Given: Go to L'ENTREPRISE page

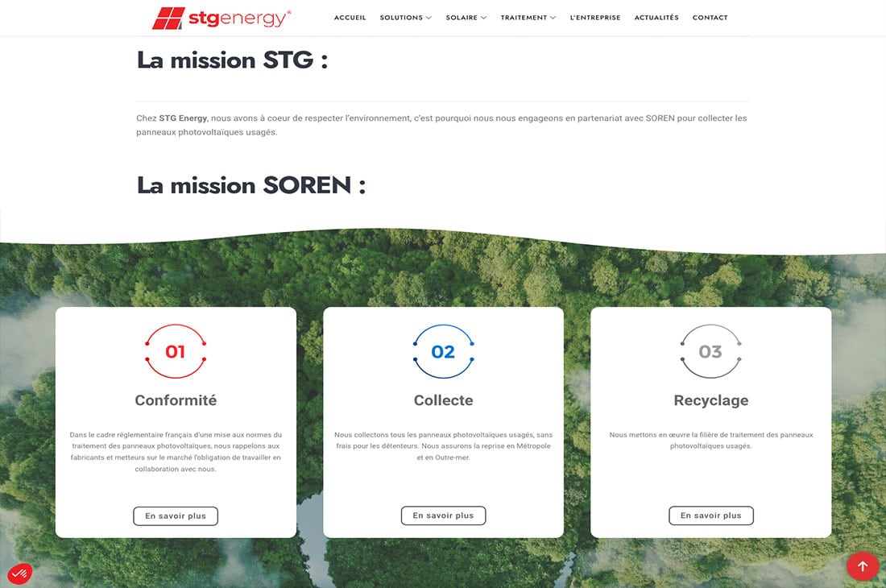Looking at the screenshot, I should tap(595, 18).
